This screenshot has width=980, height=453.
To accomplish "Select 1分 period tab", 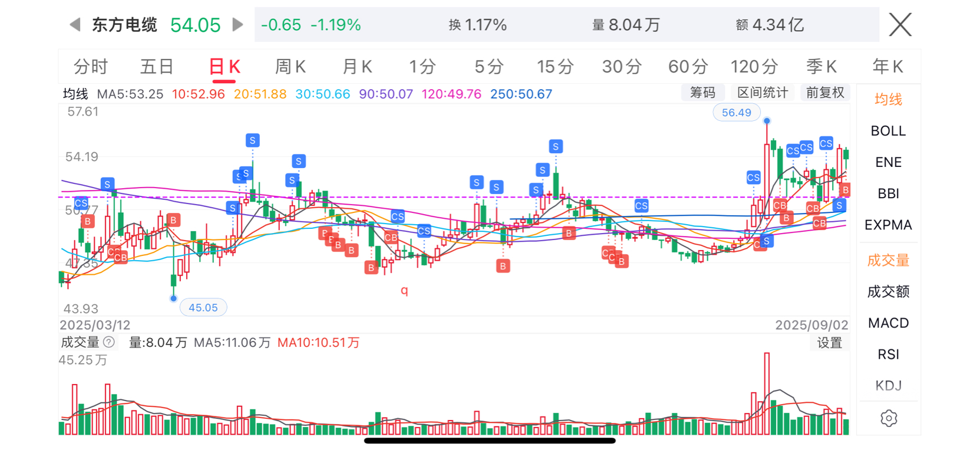I will 423,67.
